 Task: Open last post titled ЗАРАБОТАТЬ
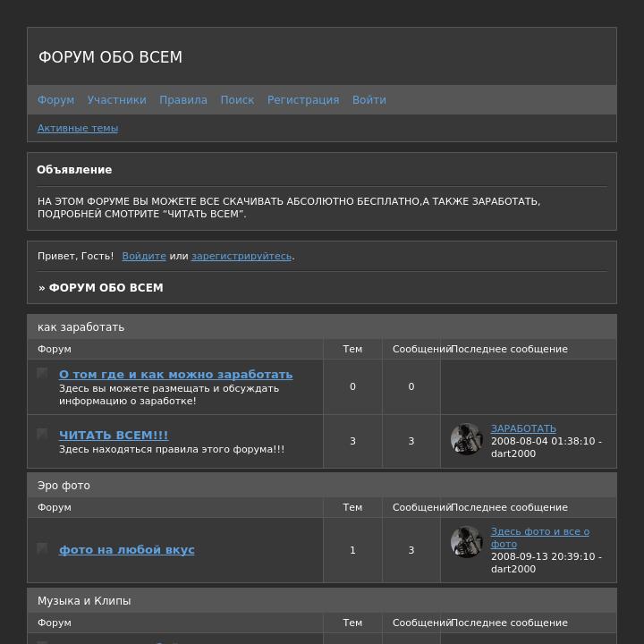pyautogui.click(x=523, y=428)
